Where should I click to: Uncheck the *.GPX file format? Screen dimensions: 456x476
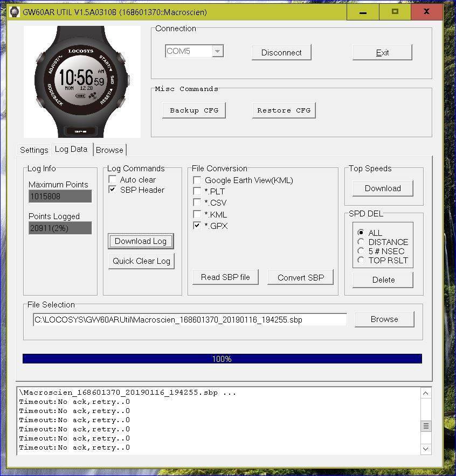pyautogui.click(x=198, y=226)
